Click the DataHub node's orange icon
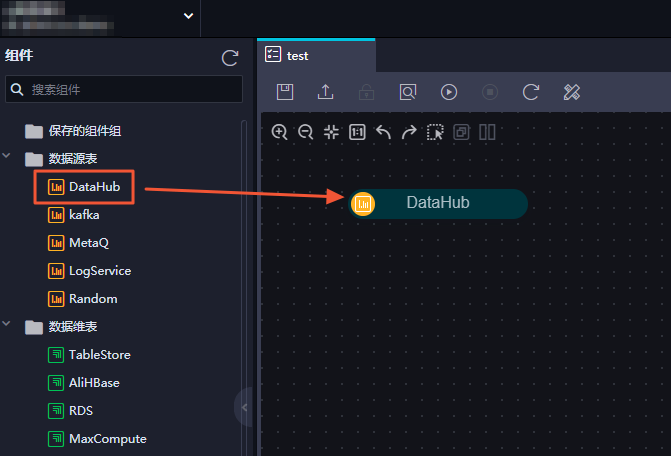 click(x=363, y=204)
